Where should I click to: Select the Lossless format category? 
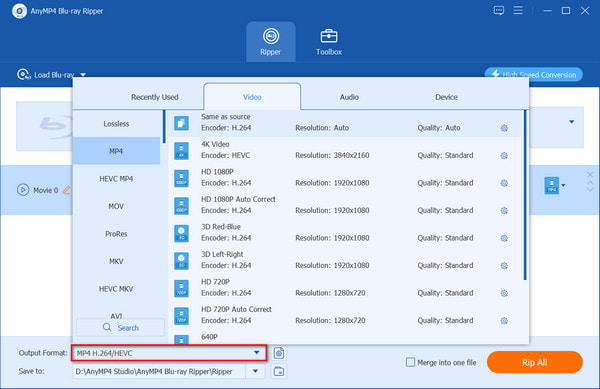tap(116, 124)
